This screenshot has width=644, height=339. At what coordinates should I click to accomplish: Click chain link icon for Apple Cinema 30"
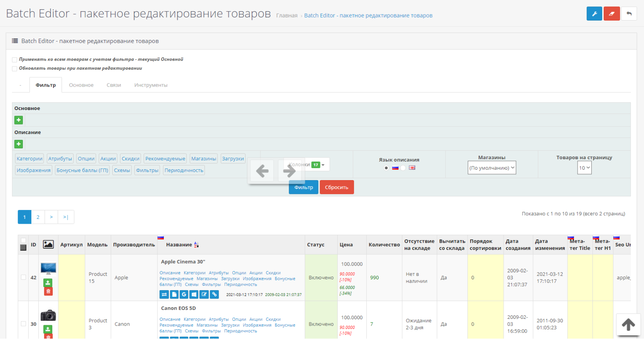215,295
